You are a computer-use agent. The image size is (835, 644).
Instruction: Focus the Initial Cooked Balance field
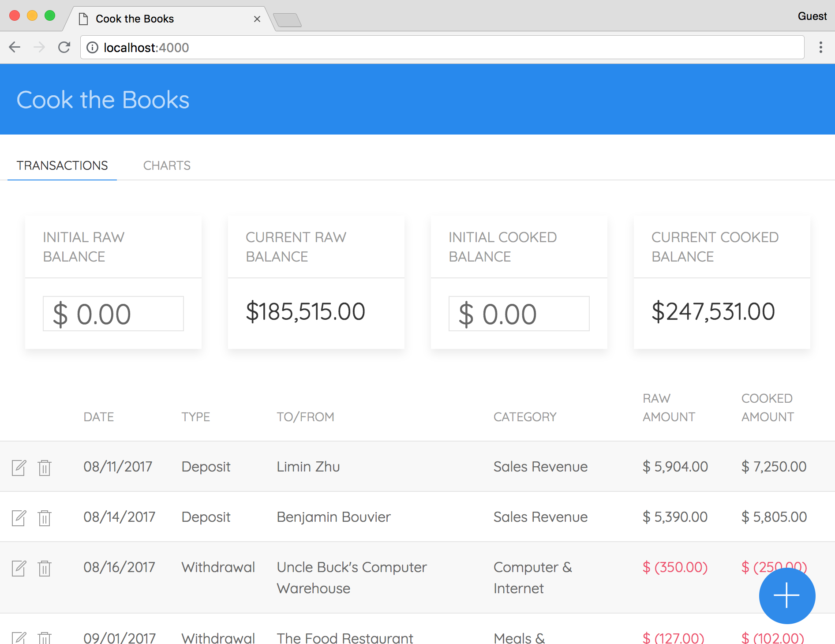pyautogui.click(x=519, y=314)
